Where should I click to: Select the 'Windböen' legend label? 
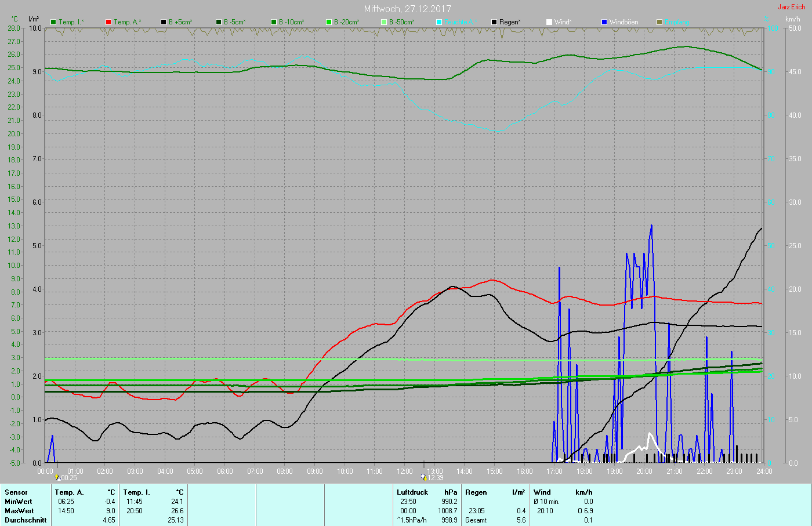tap(624, 22)
